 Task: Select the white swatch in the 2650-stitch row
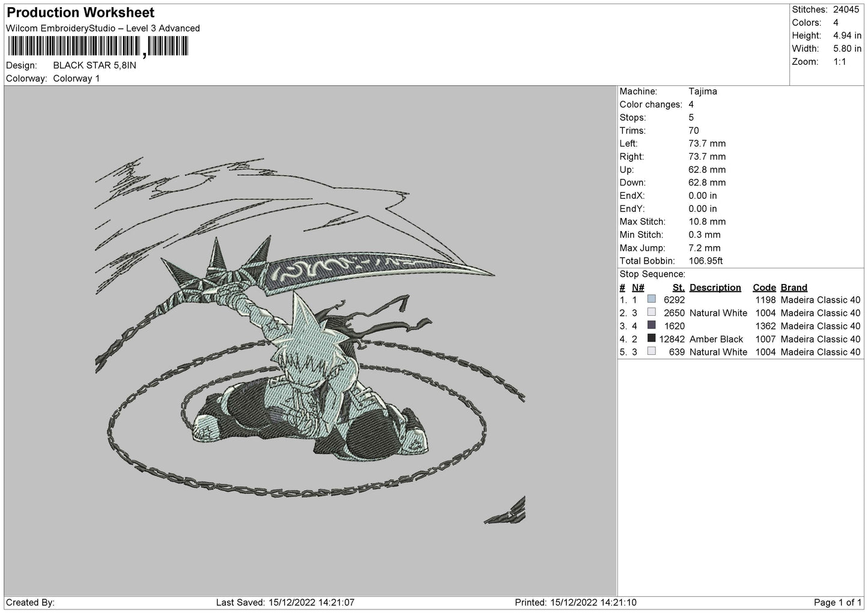pos(652,312)
